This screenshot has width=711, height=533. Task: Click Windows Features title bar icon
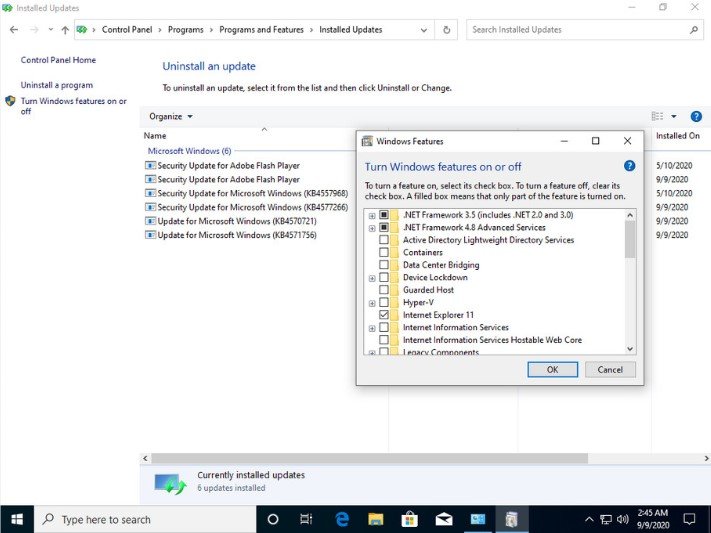[x=367, y=141]
